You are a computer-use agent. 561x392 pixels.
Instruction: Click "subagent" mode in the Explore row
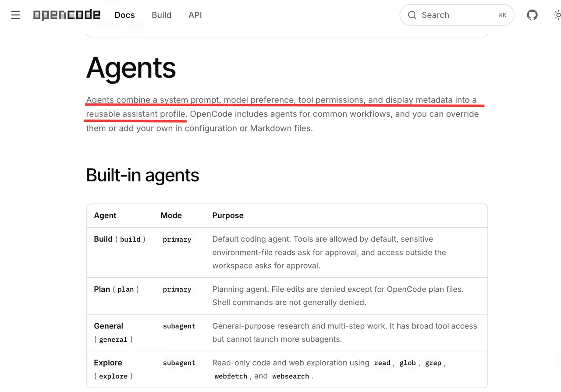coord(179,363)
